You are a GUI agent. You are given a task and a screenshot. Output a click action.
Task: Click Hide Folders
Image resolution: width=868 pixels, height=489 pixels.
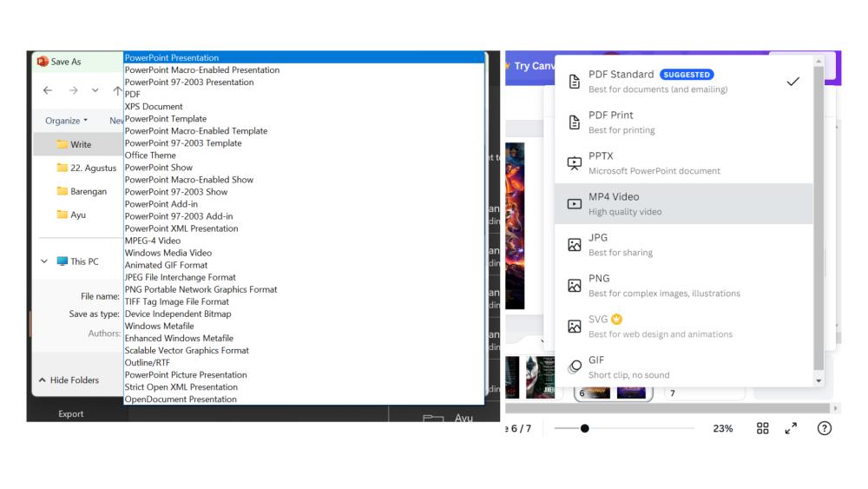69,380
